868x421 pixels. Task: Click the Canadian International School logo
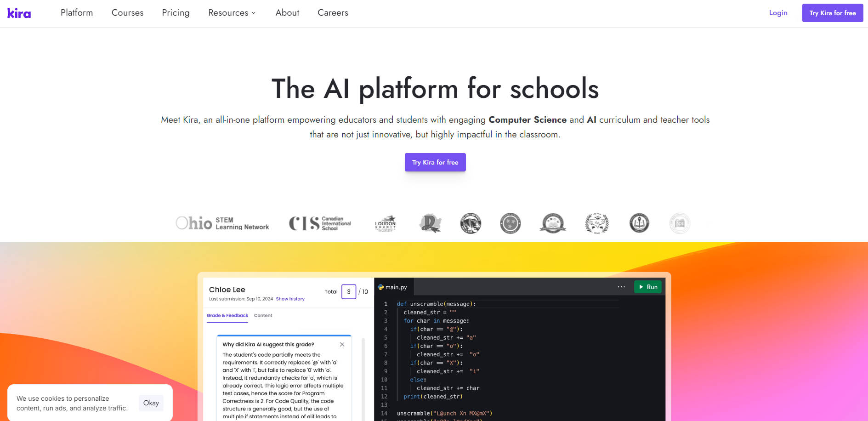pos(320,223)
